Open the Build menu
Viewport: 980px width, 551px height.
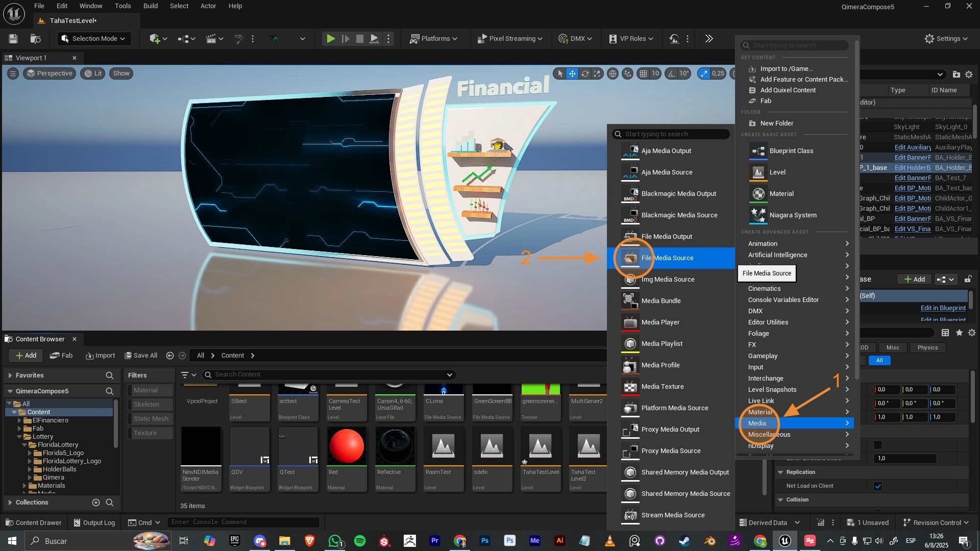point(150,6)
